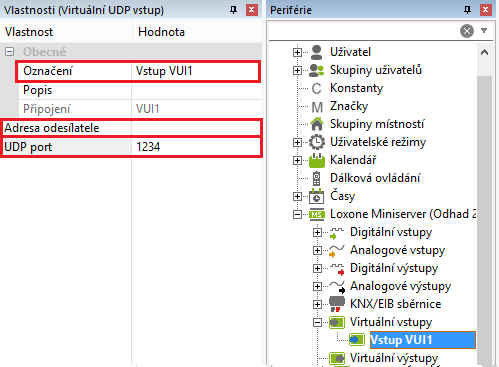Click the Vstup VUI1 input icon
499x367 pixels.
tap(357, 340)
